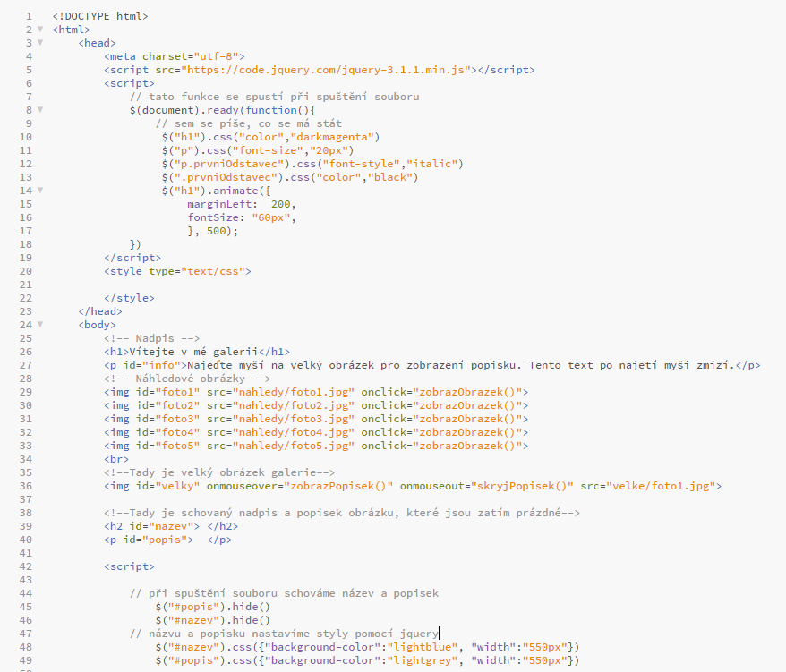Click the comment 'nastavíme styly pomocí jquery'
Screen dimensions: 786x672
point(284,634)
